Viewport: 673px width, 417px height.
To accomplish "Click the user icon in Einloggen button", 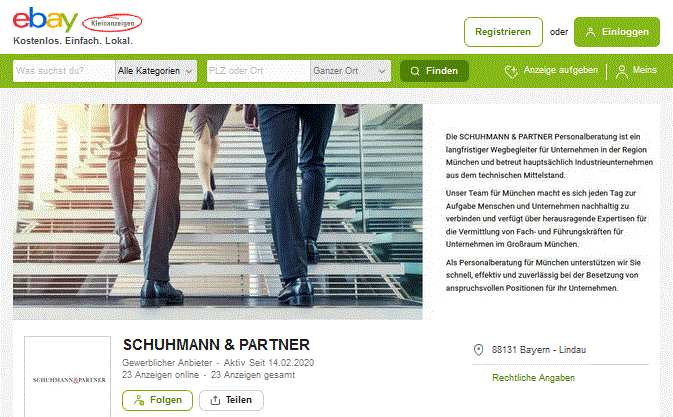I will pyautogui.click(x=591, y=32).
